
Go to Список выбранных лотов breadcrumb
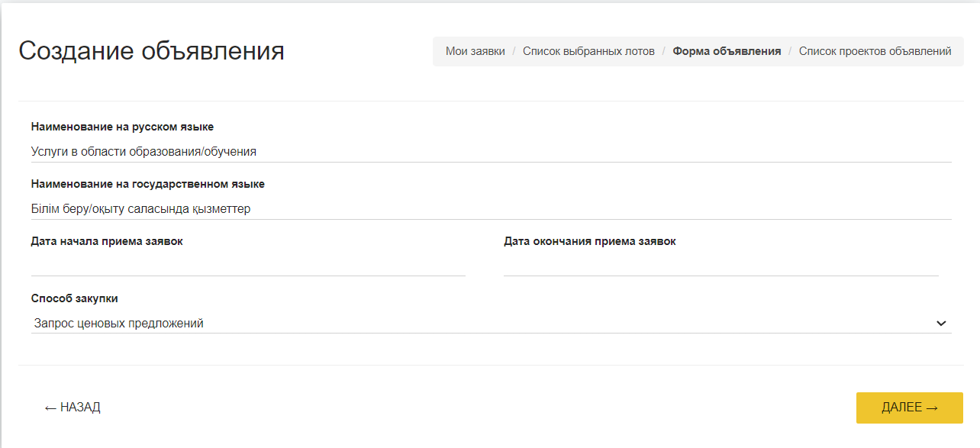click(588, 51)
